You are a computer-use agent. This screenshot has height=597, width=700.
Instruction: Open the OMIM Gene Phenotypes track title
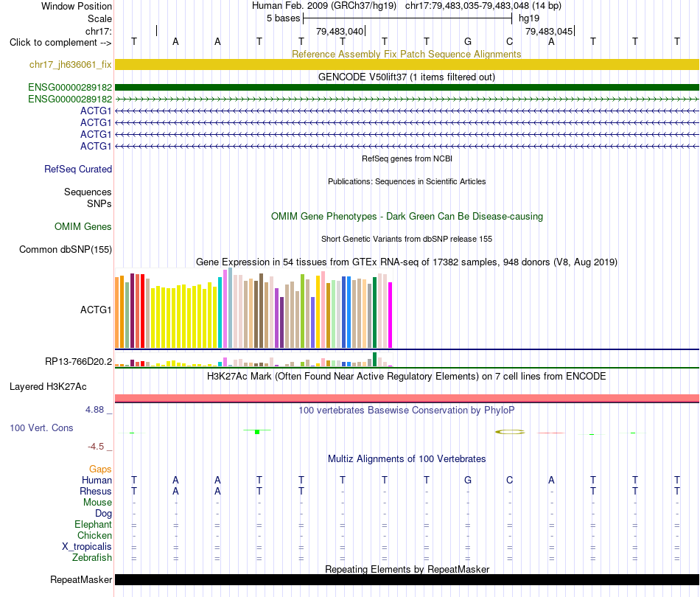(407, 216)
